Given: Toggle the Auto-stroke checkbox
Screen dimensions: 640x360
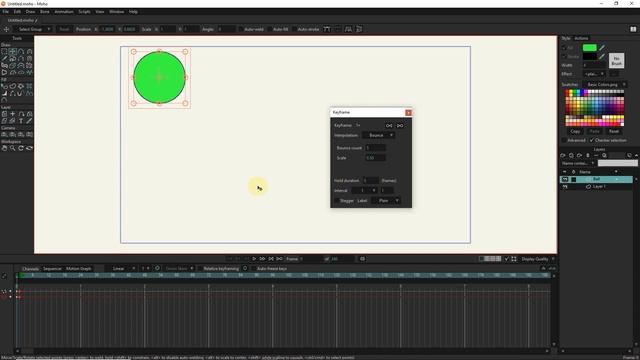Looking at the screenshot, I should click(295, 29).
